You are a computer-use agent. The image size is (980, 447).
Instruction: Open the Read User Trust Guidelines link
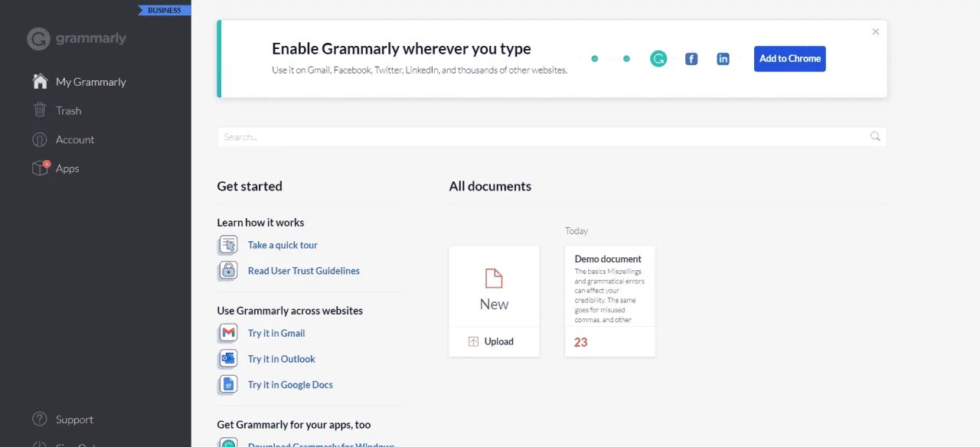[x=304, y=271]
